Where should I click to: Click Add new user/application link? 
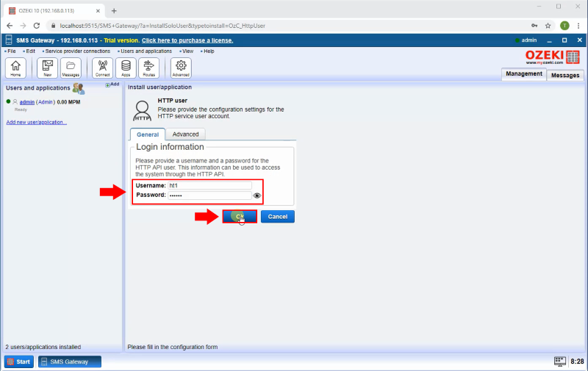pos(36,122)
